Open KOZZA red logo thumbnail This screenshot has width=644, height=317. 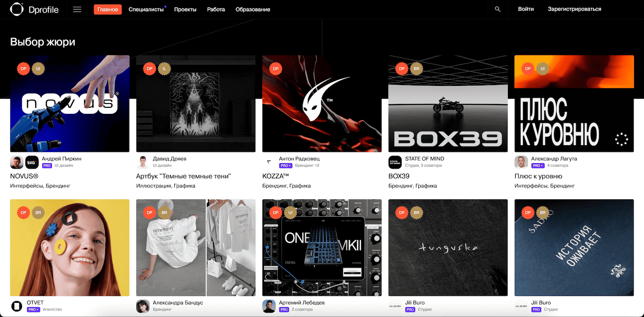click(x=322, y=104)
